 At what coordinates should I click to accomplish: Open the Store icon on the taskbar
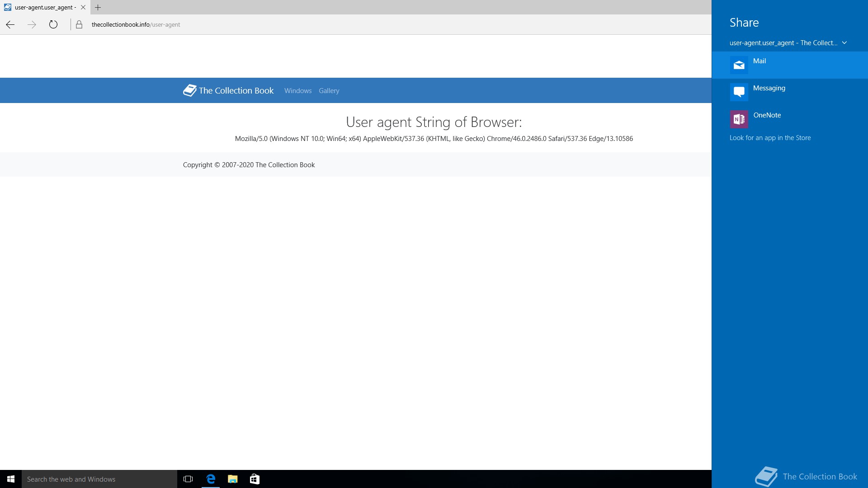[x=255, y=479]
